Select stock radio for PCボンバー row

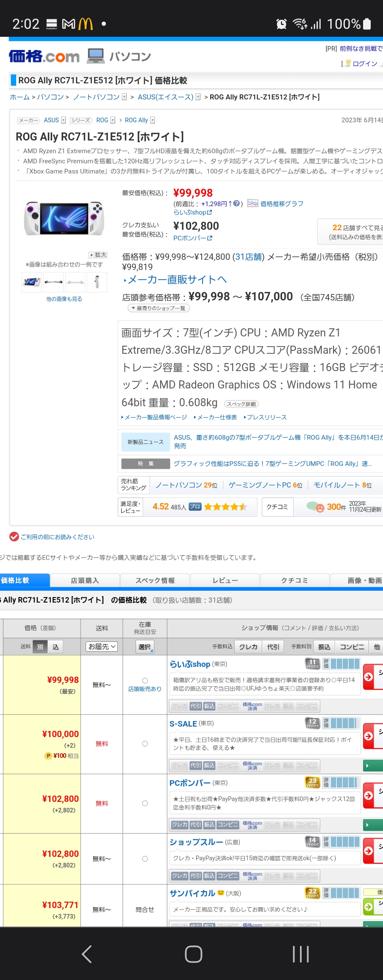(145, 803)
